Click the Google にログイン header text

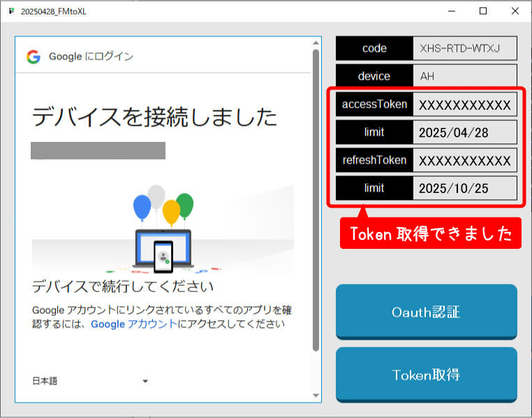coord(91,57)
